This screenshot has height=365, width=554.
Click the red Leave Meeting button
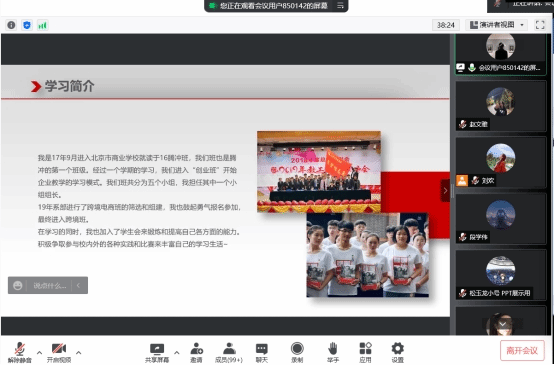coord(522,351)
